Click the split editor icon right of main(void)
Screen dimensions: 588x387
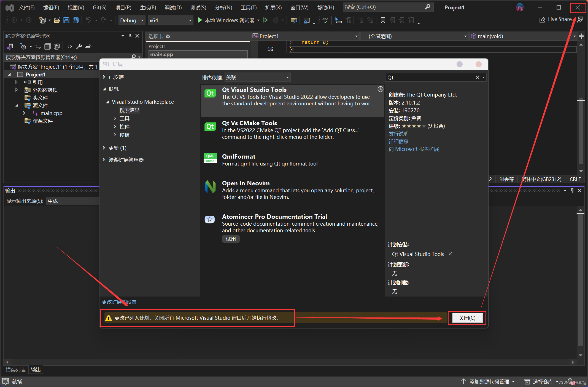click(581, 36)
